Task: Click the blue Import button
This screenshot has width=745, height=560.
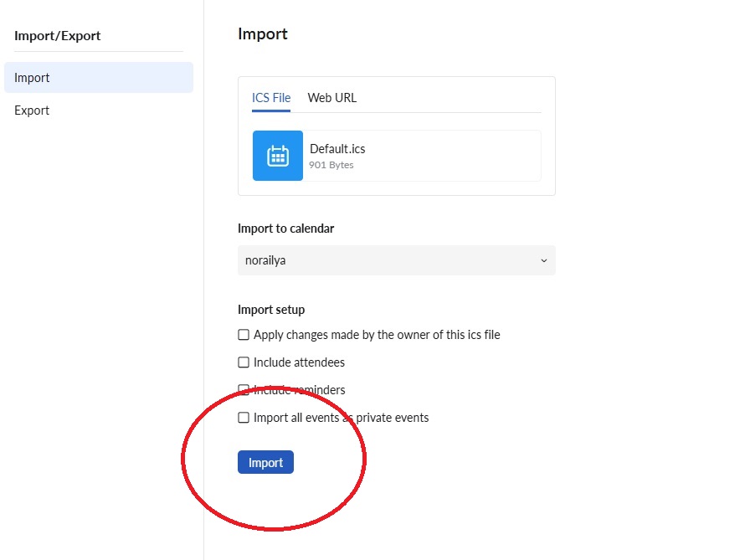Action: coord(265,462)
